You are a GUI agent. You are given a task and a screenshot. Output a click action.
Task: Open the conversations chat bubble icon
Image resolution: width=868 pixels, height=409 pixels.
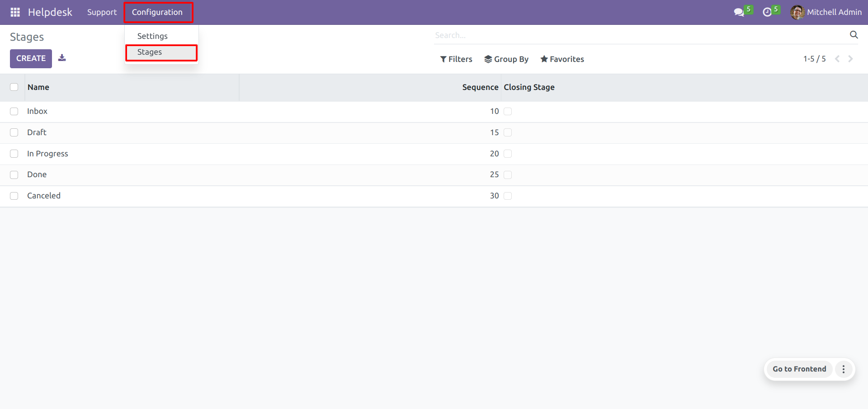pyautogui.click(x=739, y=12)
